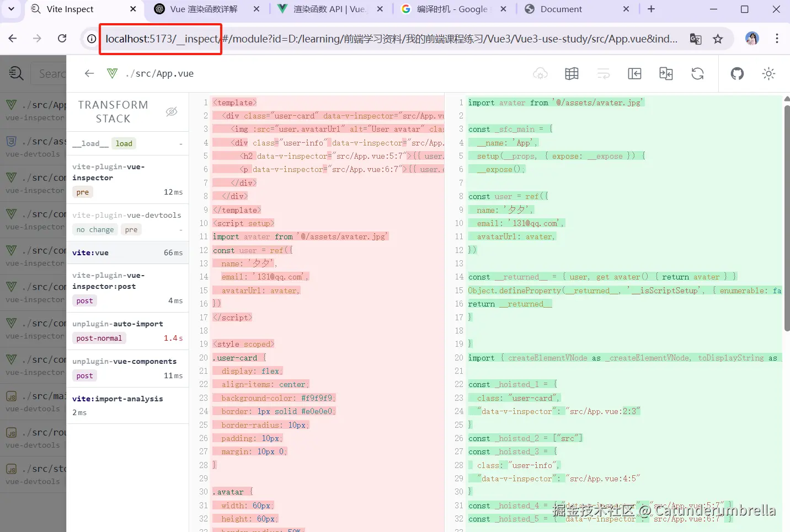Click the code pane vertical scrollbar
This screenshot has height=532, width=790.
[x=787, y=218]
